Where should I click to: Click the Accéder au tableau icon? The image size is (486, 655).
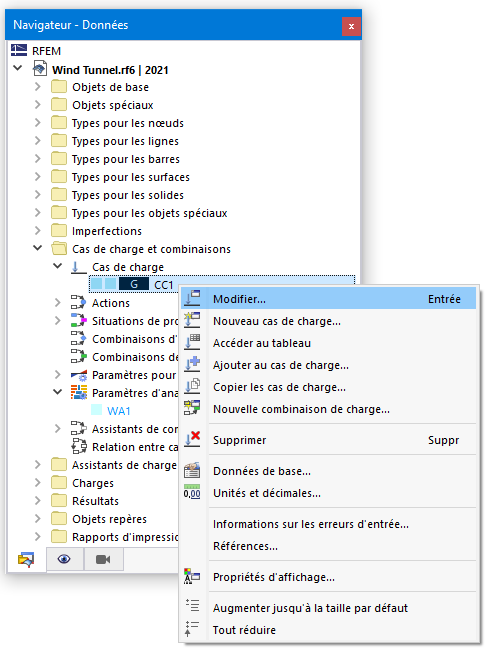192,342
